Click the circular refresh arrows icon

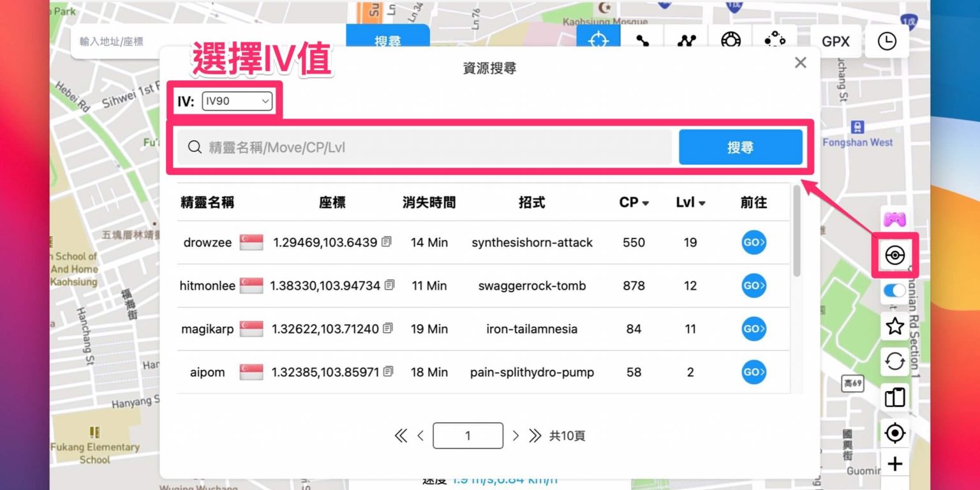[x=895, y=362]
